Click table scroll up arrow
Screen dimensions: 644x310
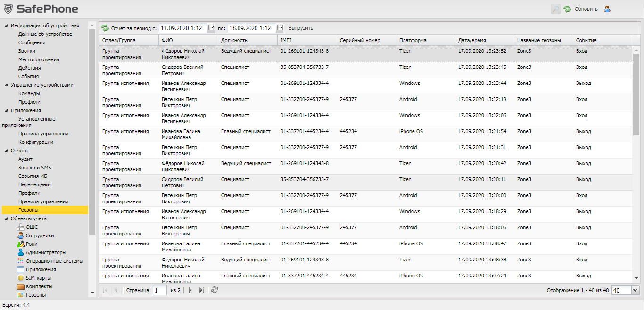636,49
